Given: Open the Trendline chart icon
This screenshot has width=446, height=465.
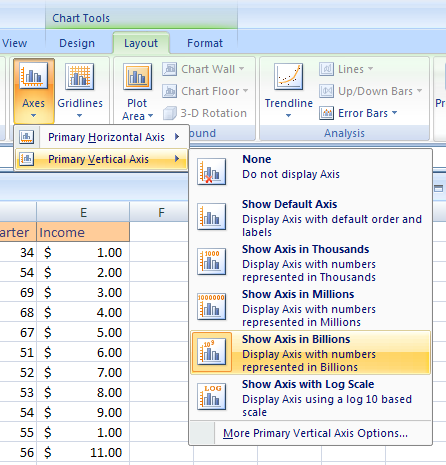Looking at the screenshot, I should coord(288,77).
